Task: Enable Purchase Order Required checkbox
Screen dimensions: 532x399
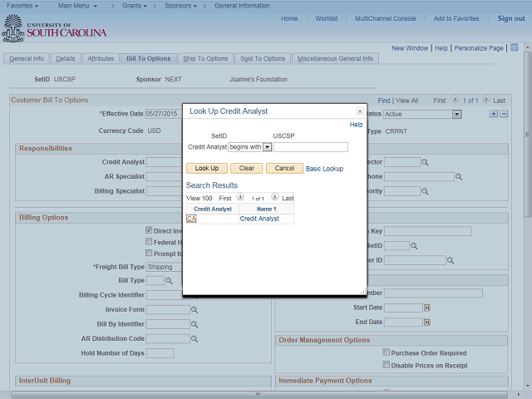Action: pos(386,353)
